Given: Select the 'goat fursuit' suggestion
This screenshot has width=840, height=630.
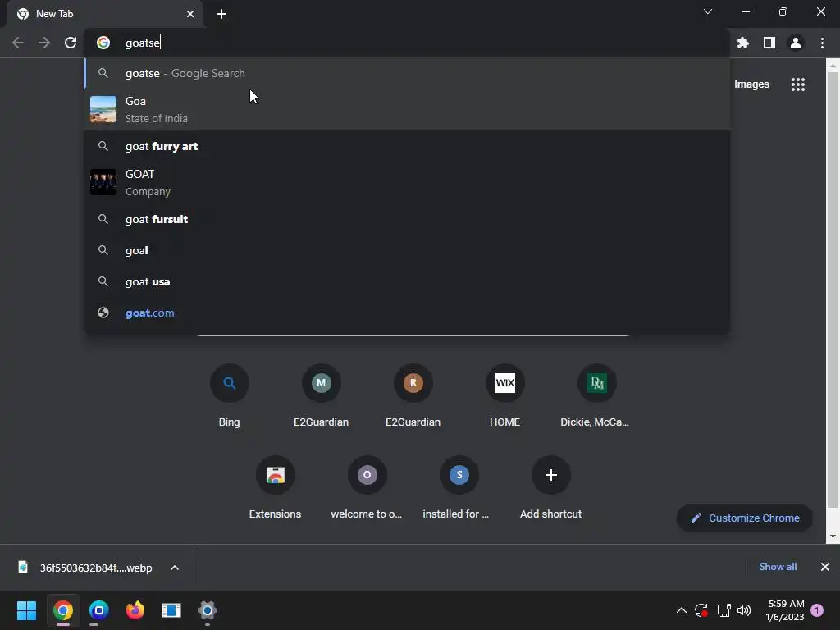Looking at the screenshot, I should tap(407, 219).
